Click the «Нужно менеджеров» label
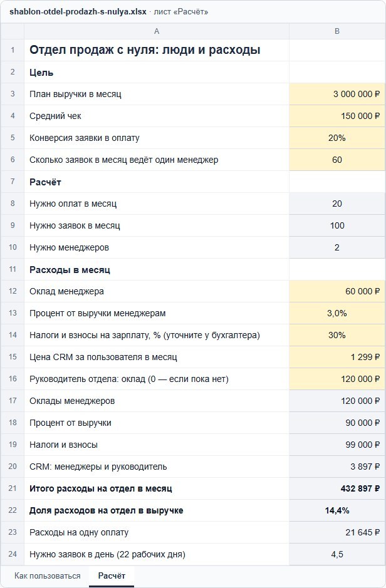Image resolution: width=386 pixels, height=588 pixels. pyautogui.click(x=70, y=247)
